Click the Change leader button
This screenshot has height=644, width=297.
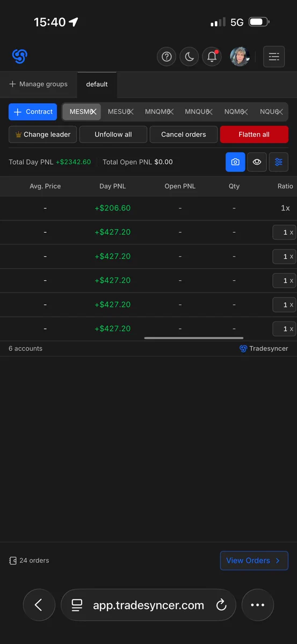coord(43,134)
